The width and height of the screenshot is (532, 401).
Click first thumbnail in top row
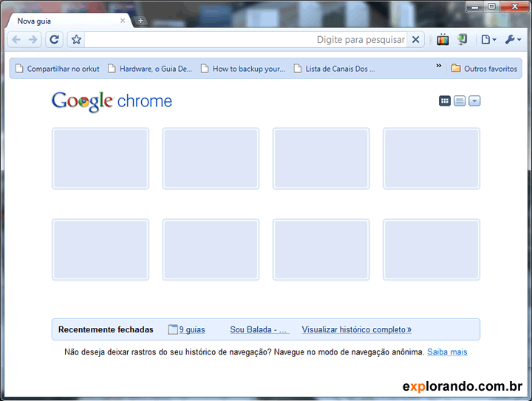(x=100, y=158)
